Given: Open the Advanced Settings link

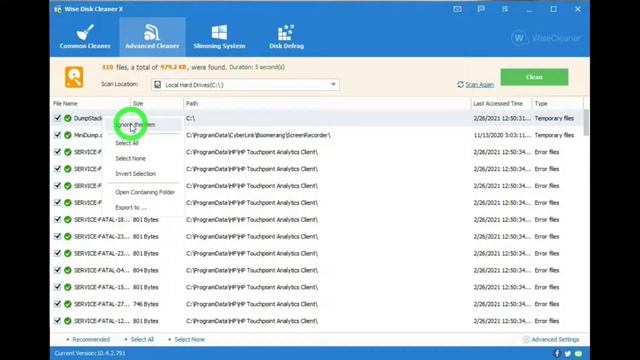Looking at the screenshot, I should coord(555,340).
